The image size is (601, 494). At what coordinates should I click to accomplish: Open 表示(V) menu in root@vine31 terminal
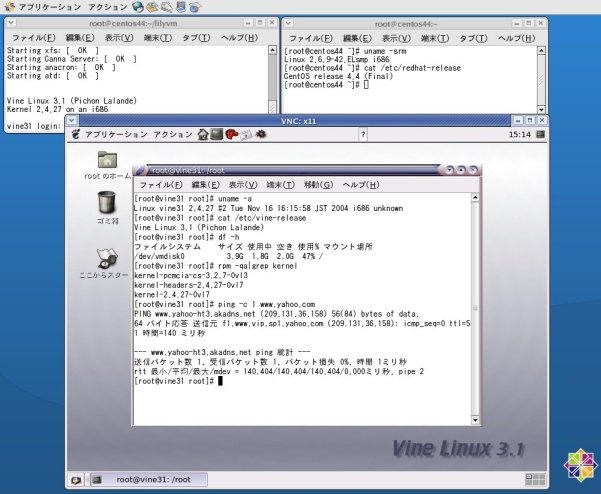point(243,185)
